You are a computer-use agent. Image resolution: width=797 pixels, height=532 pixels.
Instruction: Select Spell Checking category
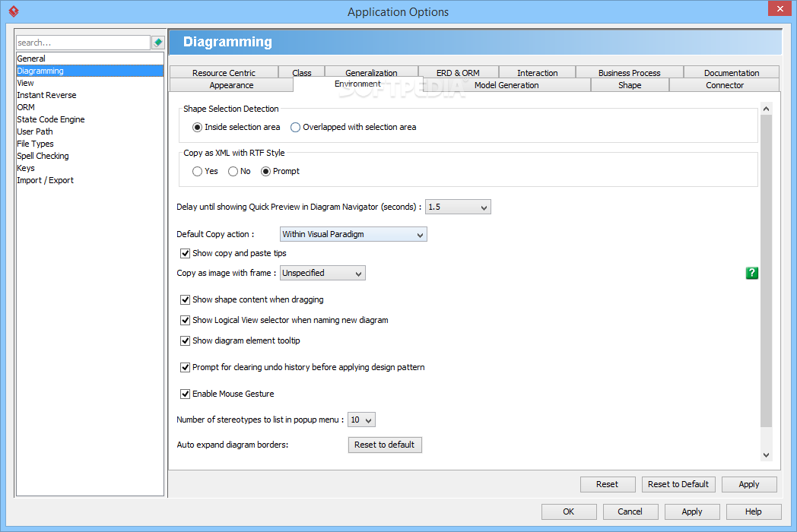tap(90, 156)
